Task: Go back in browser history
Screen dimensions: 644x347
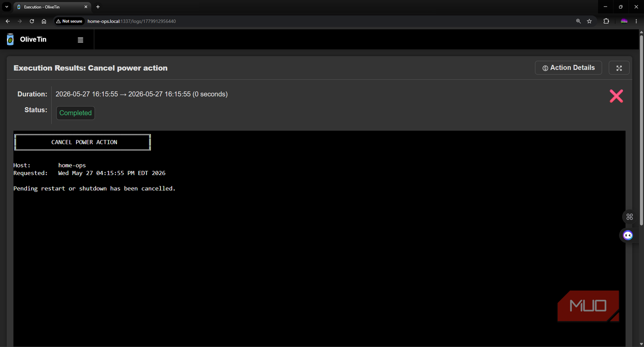Action: tap(8, 21)
